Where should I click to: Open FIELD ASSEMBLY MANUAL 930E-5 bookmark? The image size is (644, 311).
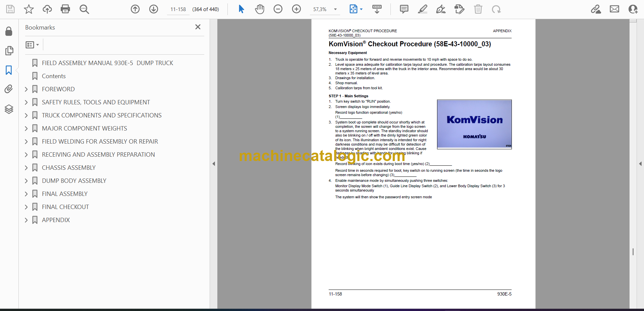pyautogui.click(x=107, y=63)
